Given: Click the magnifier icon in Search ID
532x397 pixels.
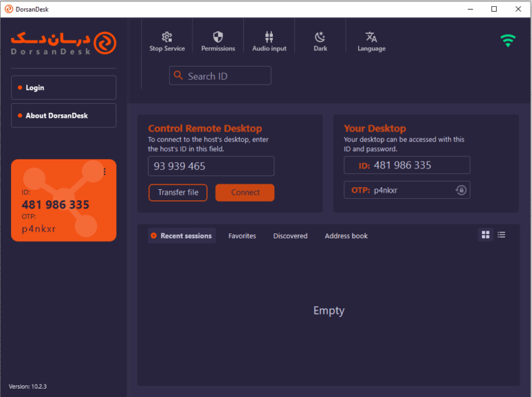Looking at the screenshot, I should [179, 75].
